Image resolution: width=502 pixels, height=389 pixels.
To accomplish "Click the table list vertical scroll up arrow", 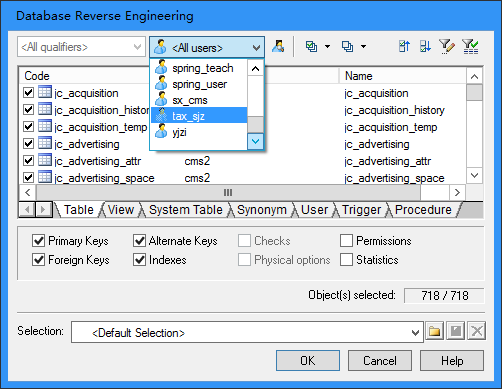I will tap(474, 77).
